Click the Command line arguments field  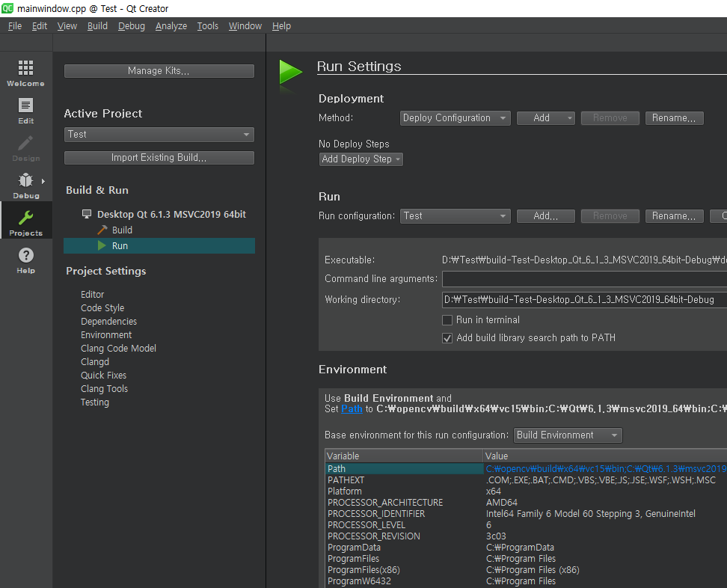coord(584,279)
